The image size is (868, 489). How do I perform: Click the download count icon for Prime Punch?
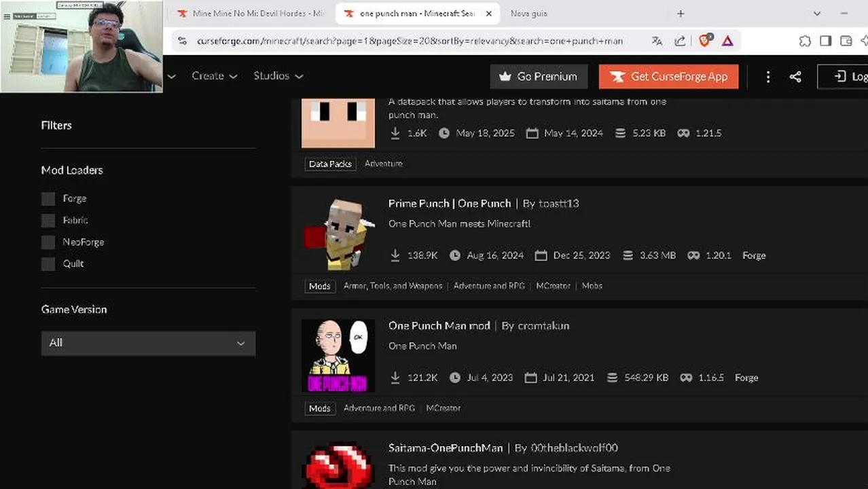click(x=395, y=255)
